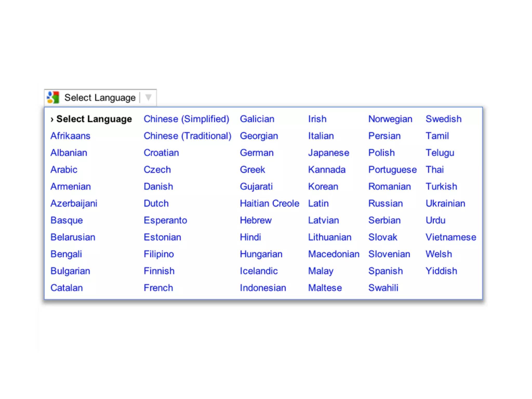Choose Norwegian from the language list
Viewport: 532px width, 399px height.
pyautogui.click(x=390, y=119)
